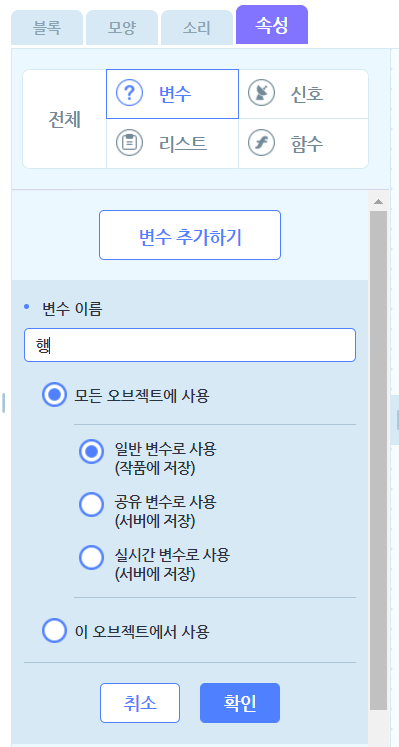399x747 pixels.
Task: Click the 변수 추가하기 button
Action: pyautogui.click(x=190, y=235)
